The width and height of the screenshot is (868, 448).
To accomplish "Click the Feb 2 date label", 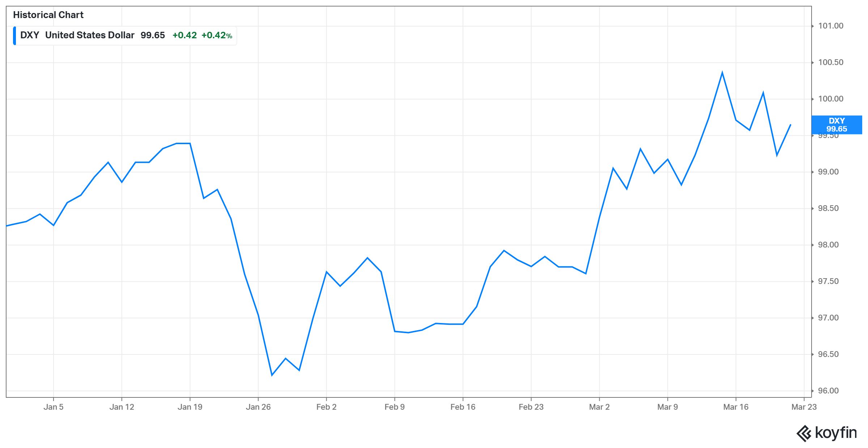I will point(326,407).
